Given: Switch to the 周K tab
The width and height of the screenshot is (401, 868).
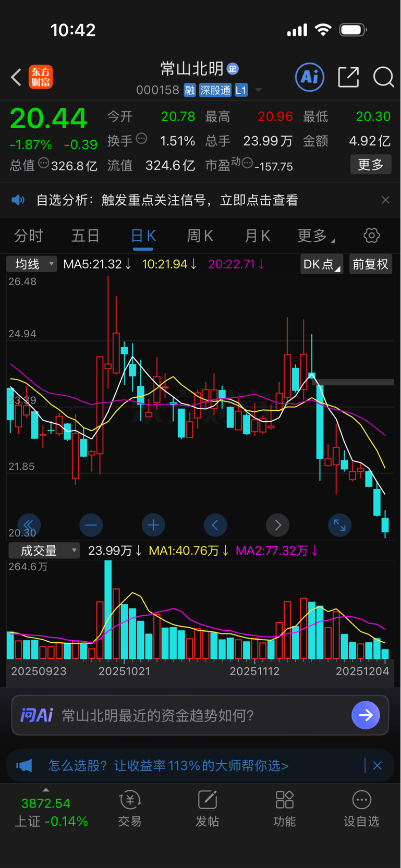Looking at the screenshot, I should tap(200, 236).
